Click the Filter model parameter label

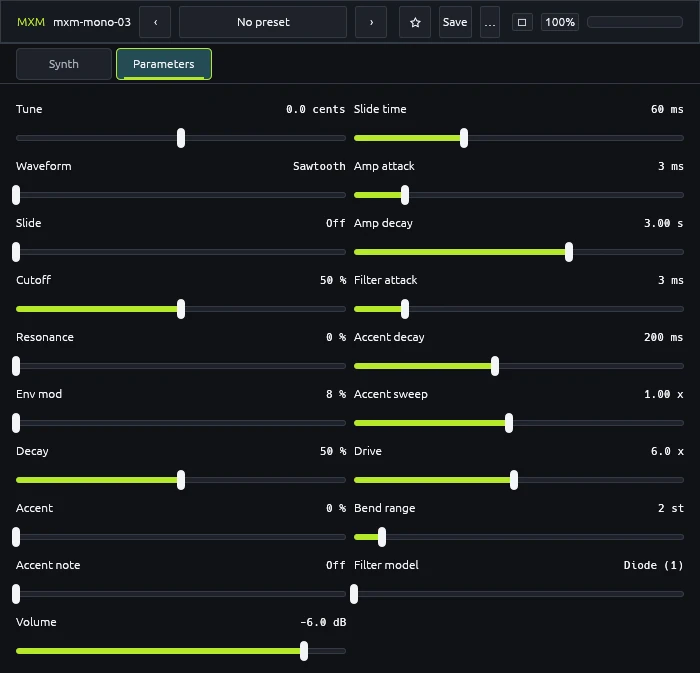point(386,565)
